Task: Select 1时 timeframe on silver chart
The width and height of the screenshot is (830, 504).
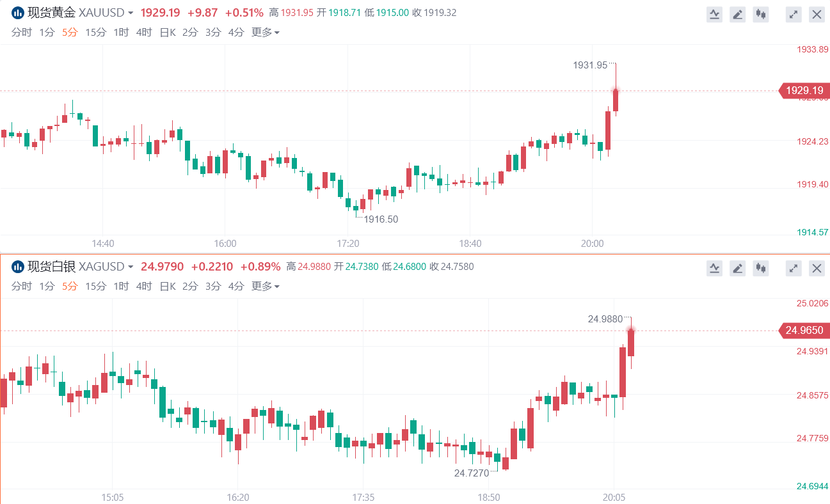Action: 121,287
